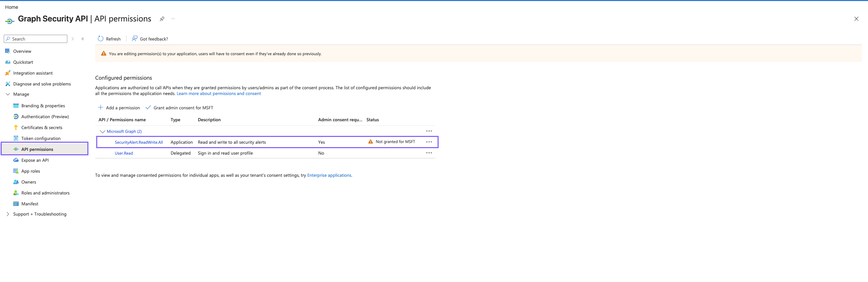Image resolution: width=868 pixels, height=282 pixels.
Task: Click 'Sign in and read user profile' description
Action: (225, 153)
